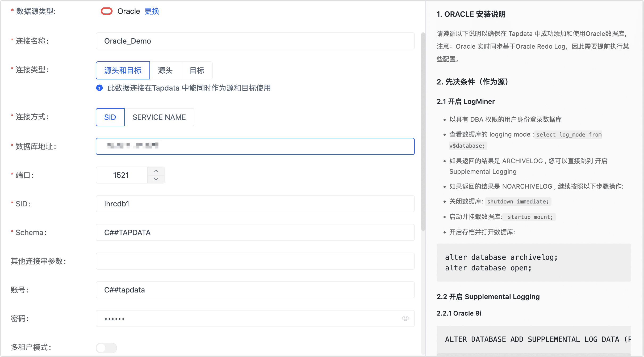Click the empty 其他连接串参数 field
This screenshot has height=357, width=644.
click(255, 261)
